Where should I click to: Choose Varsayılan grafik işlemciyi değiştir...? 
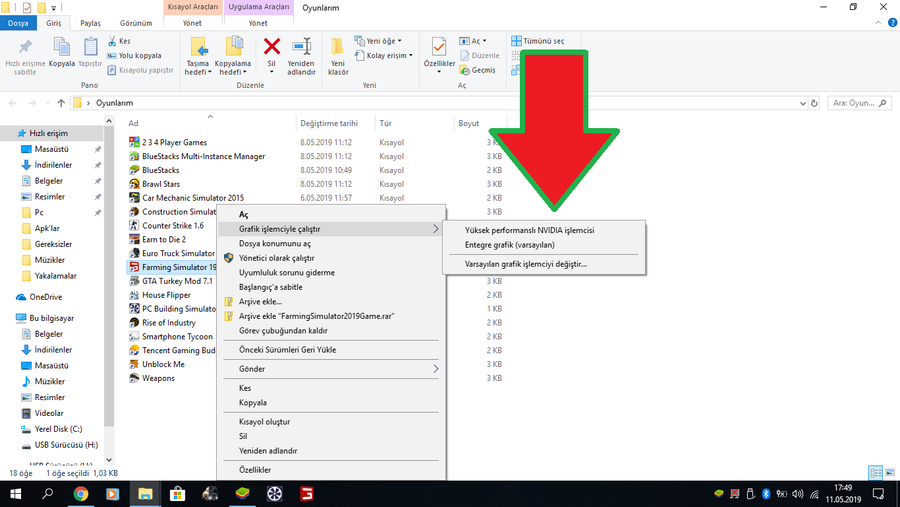point(526,264)
